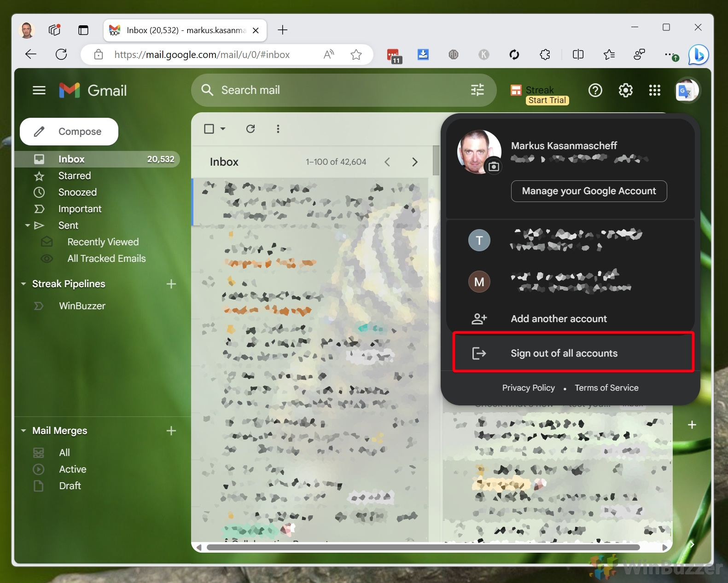The height and width of the screenshot is (583, 728).
Task: Reload the browser page
Action: tap(61, 54)
